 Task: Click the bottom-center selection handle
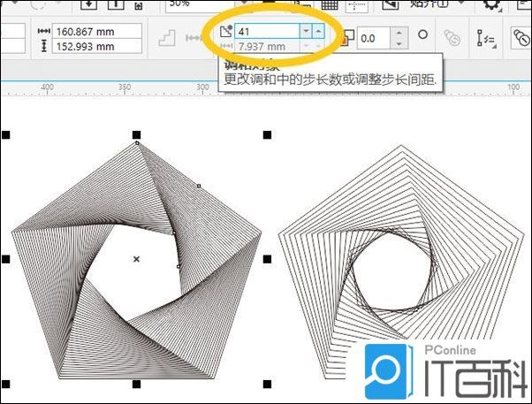point(136,385)
